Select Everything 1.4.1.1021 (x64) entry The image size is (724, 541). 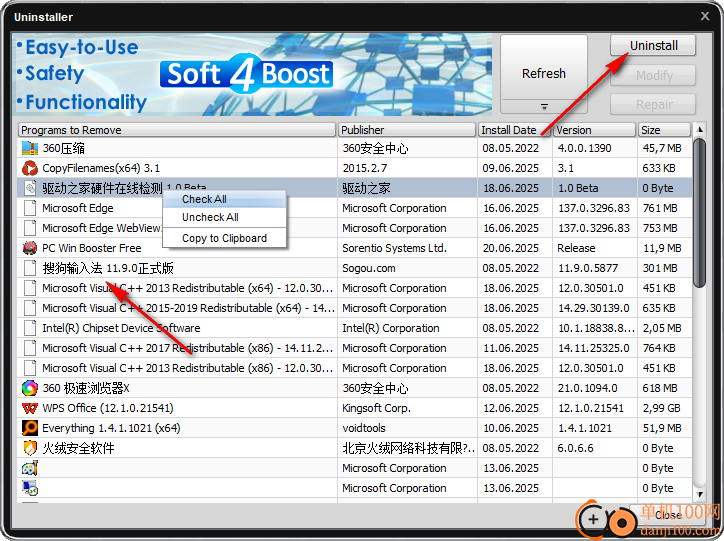click(x=111, y=428)
